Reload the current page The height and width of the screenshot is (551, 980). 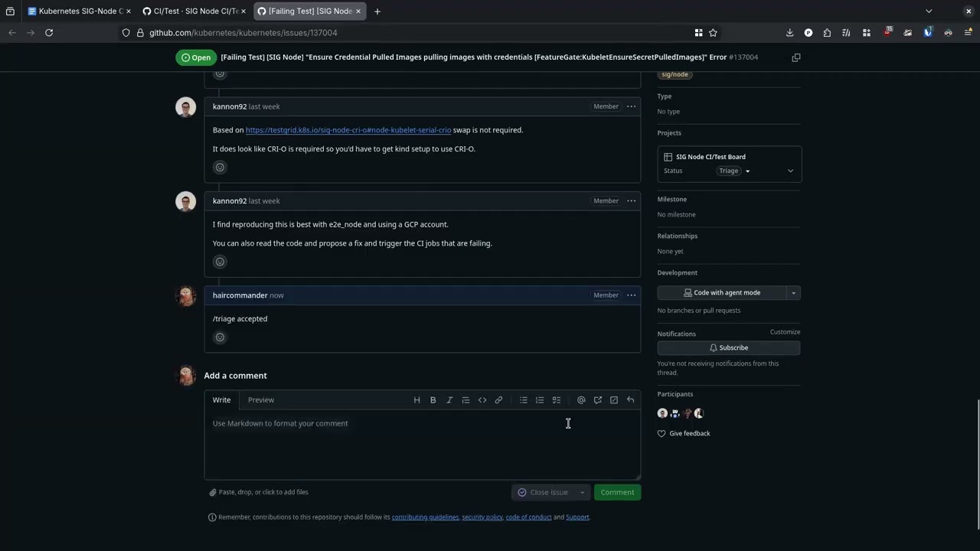pyautogui.click(x=49, y=33)
